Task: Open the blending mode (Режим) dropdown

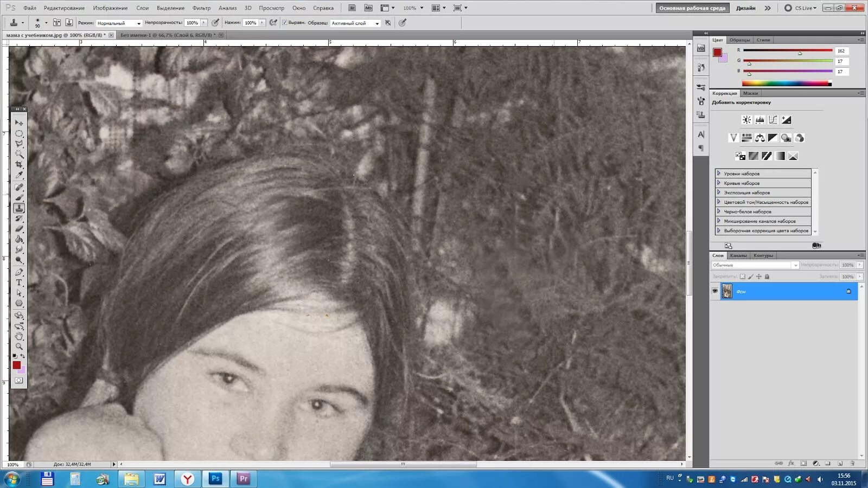Action: pyautogui.click(x=119, y=23)
